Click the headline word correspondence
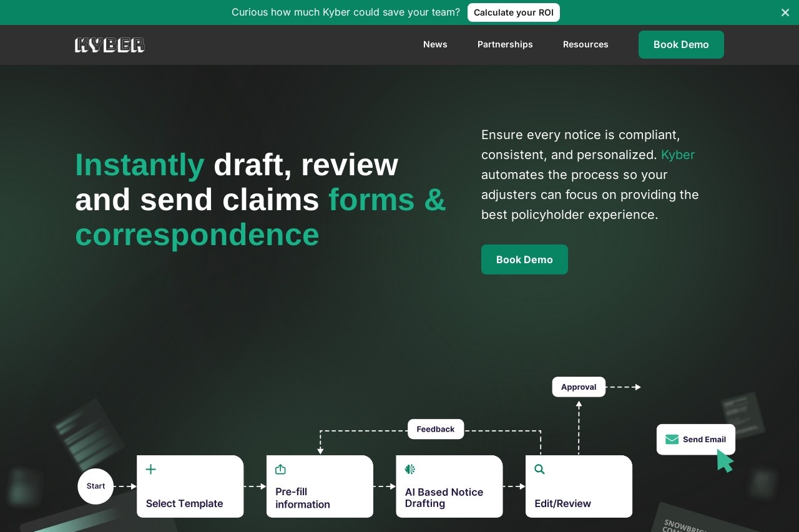This screenshot has width=799, height=532. (197, 235)
